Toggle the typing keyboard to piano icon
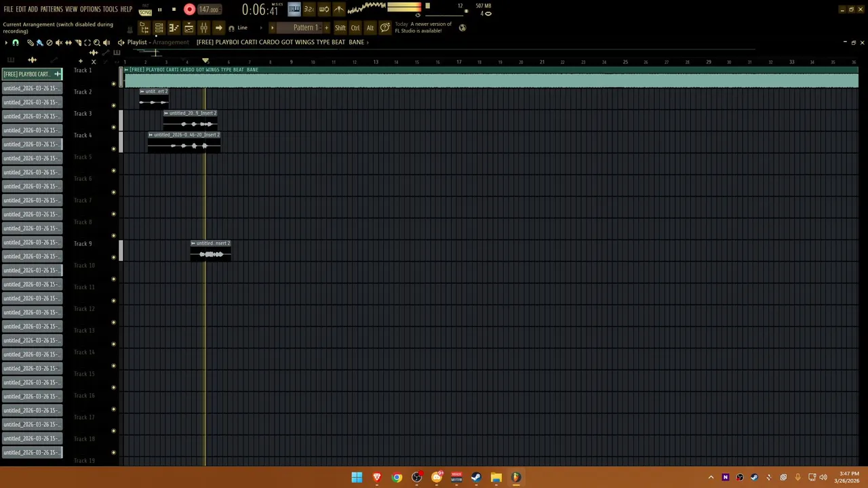 [x=294, y=9]
